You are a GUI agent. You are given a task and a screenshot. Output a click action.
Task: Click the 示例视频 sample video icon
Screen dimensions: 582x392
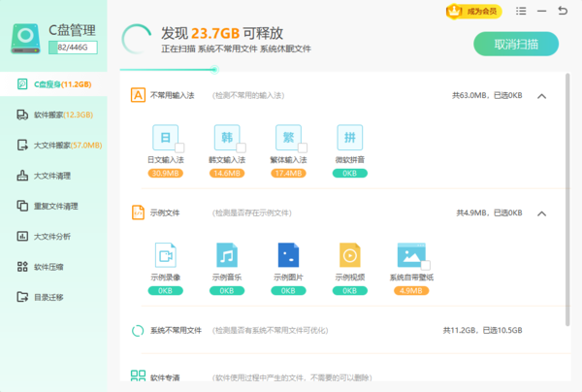coord(349,254)
